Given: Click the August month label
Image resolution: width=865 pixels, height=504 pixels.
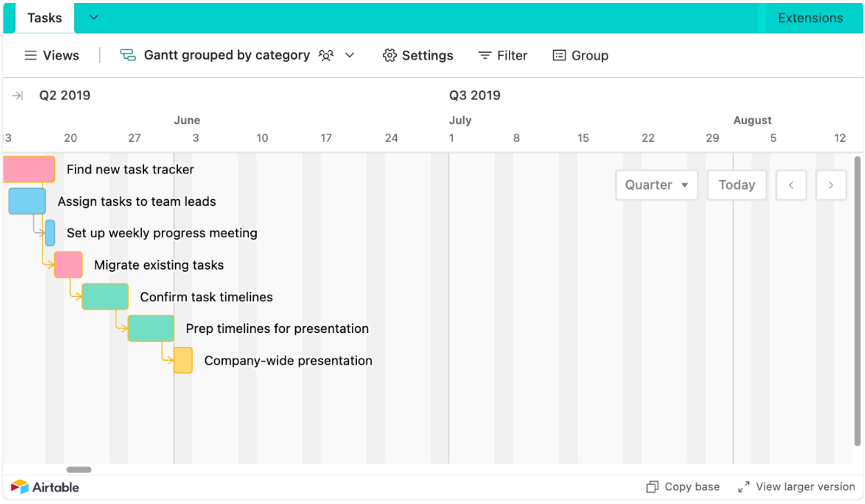Looking at the screenshot, I should point(752,120).
